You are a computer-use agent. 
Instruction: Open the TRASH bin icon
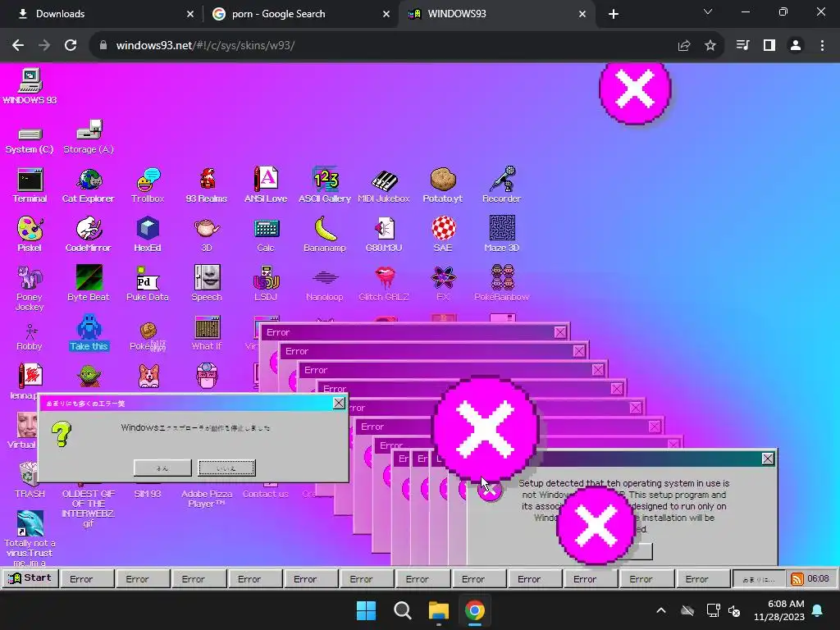[x=30, y=481]
